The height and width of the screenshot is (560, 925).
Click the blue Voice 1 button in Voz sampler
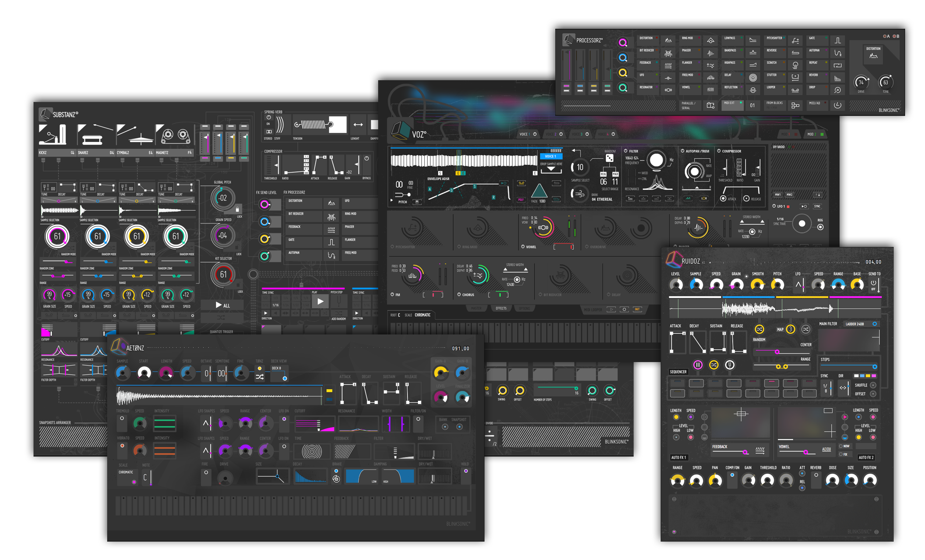551,156
